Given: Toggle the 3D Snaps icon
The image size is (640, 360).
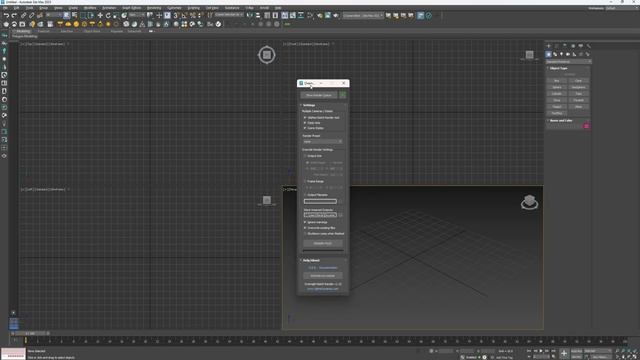Looking at the screenshot, I should (176, 16).
